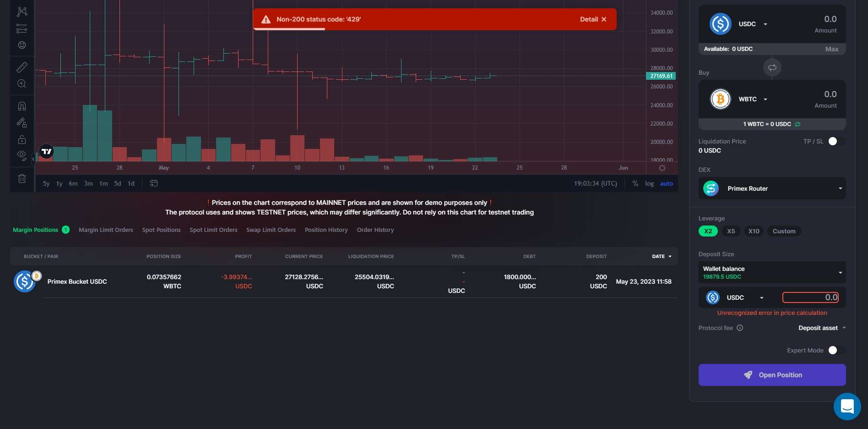Click the USDC coin icon in sell box
868x429 pixels.
pyautogui.click(x=720, y=24)
